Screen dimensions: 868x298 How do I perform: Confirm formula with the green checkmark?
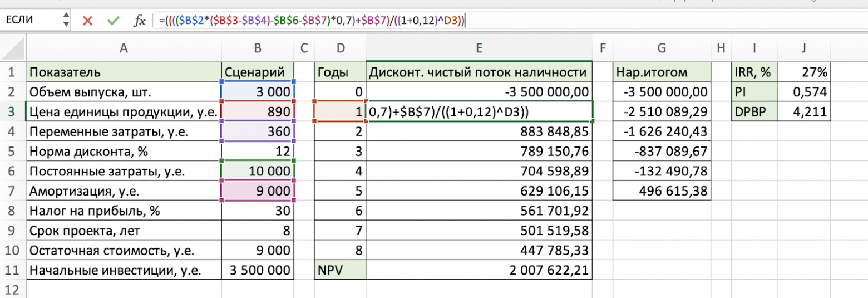(114, 21)
